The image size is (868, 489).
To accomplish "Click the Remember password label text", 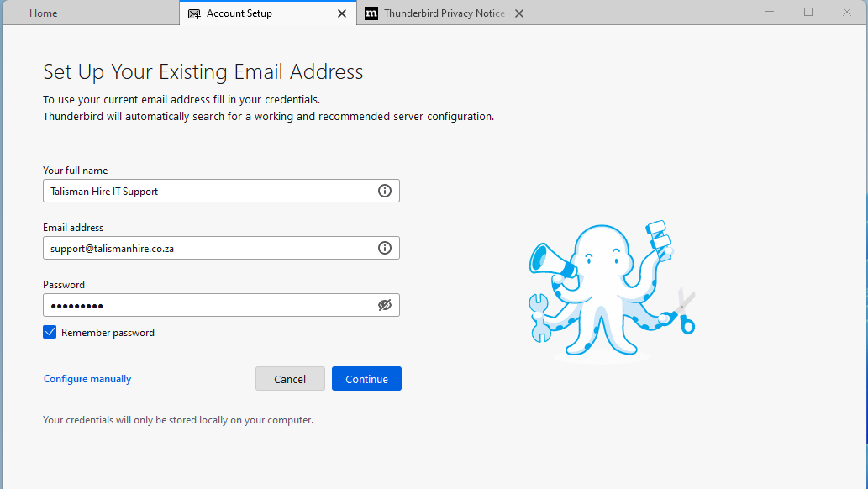I will (x=108, y=333).
